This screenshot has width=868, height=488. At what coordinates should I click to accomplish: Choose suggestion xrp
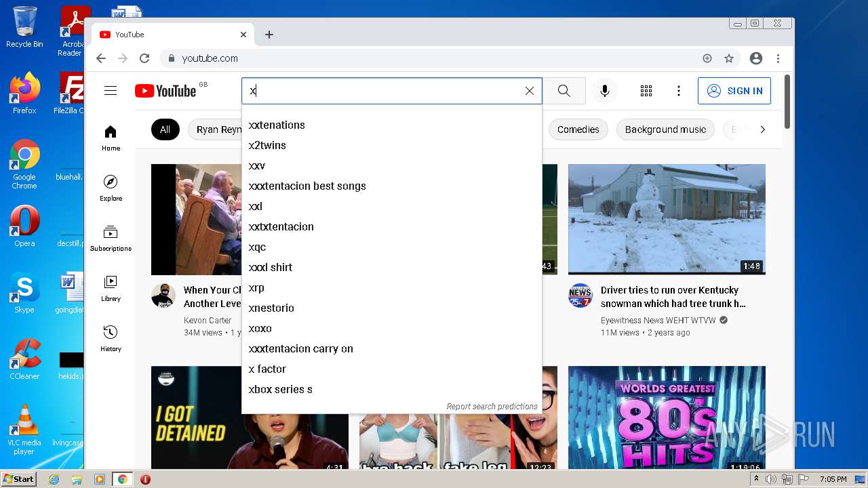tap(392, 287)
